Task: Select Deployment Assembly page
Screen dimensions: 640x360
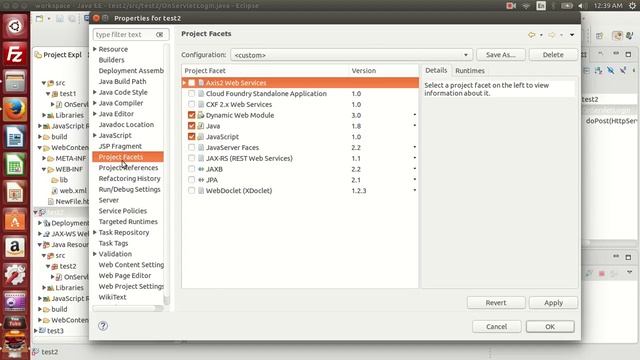Action: click(x=131, y=71)
